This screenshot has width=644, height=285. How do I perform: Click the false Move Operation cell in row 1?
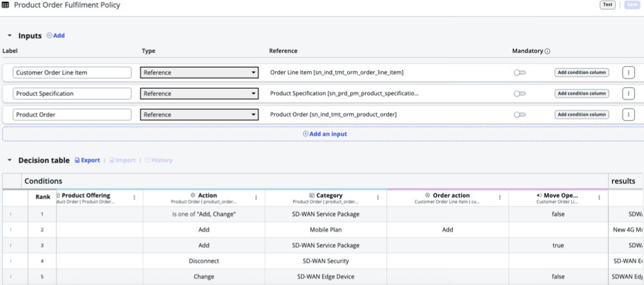tap(558, 214)
